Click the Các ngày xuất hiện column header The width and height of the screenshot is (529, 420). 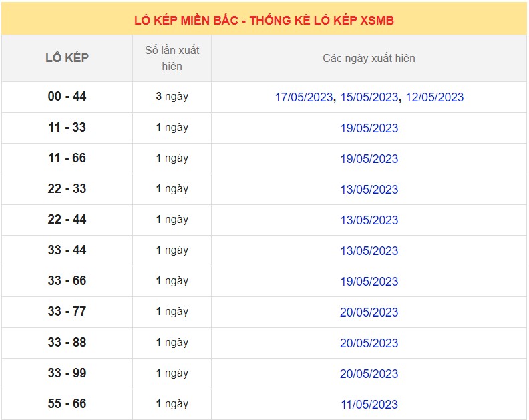click(369, 59)
